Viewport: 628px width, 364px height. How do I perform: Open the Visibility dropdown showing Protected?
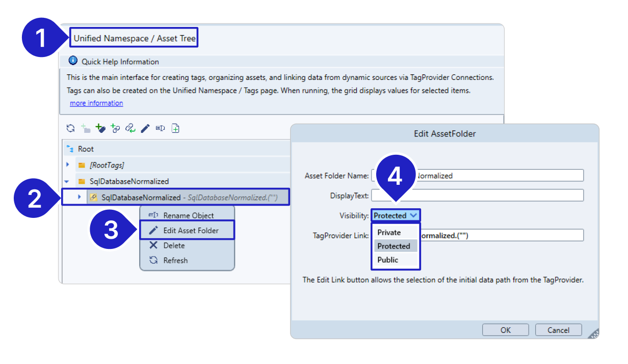(x=396, y=216)
